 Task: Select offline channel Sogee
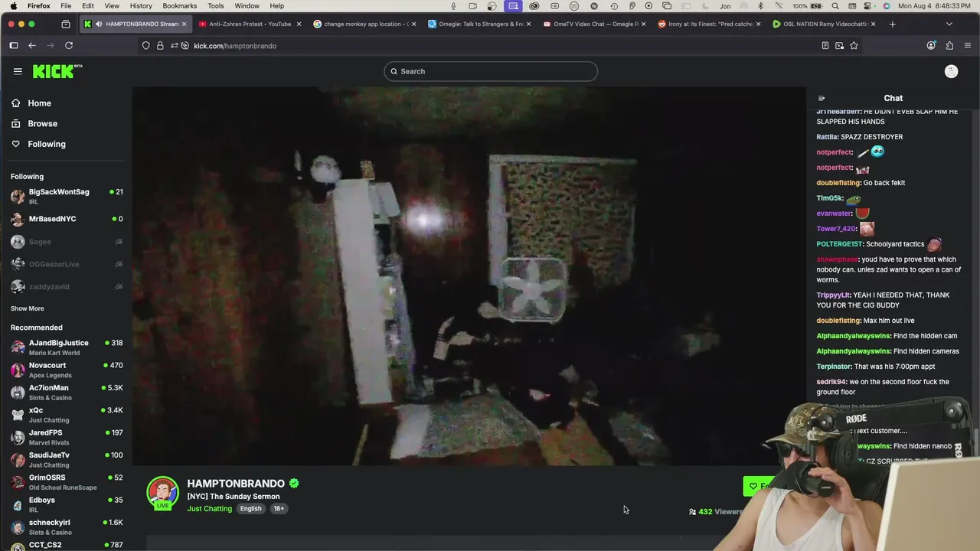point(67,242)
